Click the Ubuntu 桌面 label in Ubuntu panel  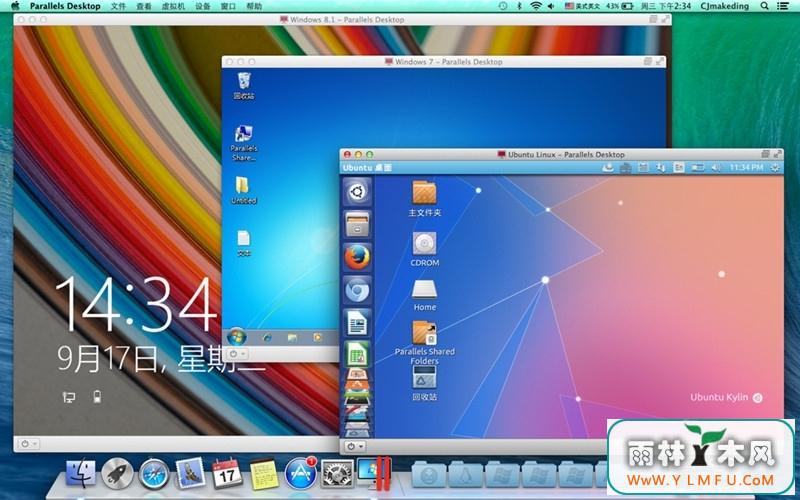coord(367,167)
